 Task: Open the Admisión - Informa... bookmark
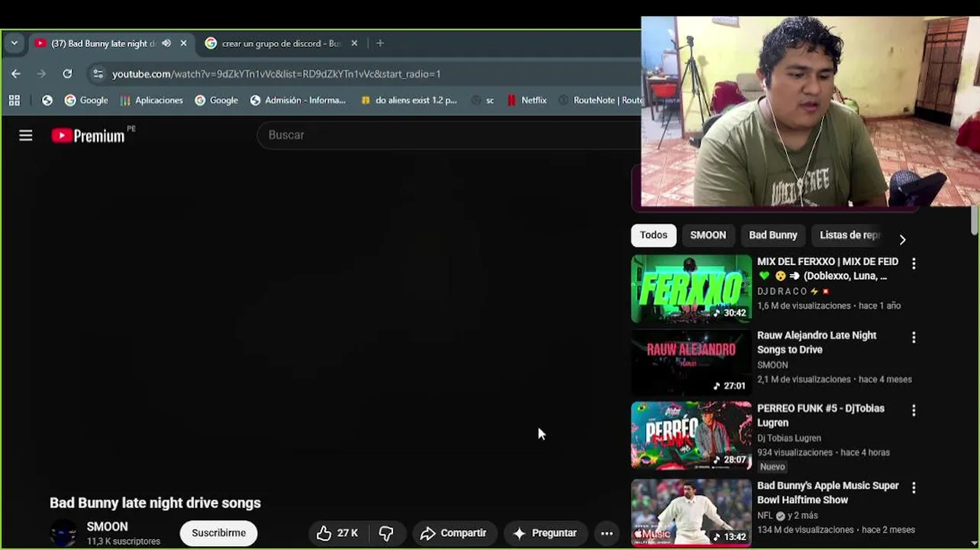click(298, 100)
